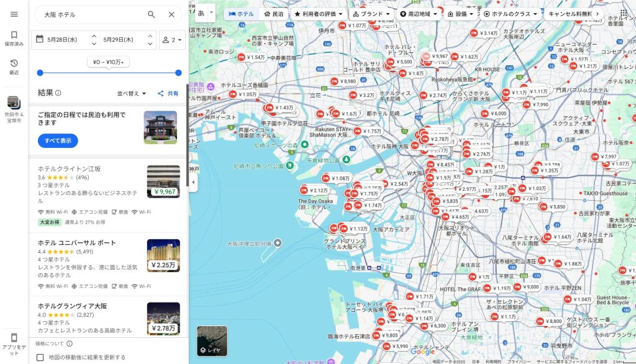Open the guest count dropdown showing 2
This screenshot has width=636, height=364.
click(x=173, y=40)
